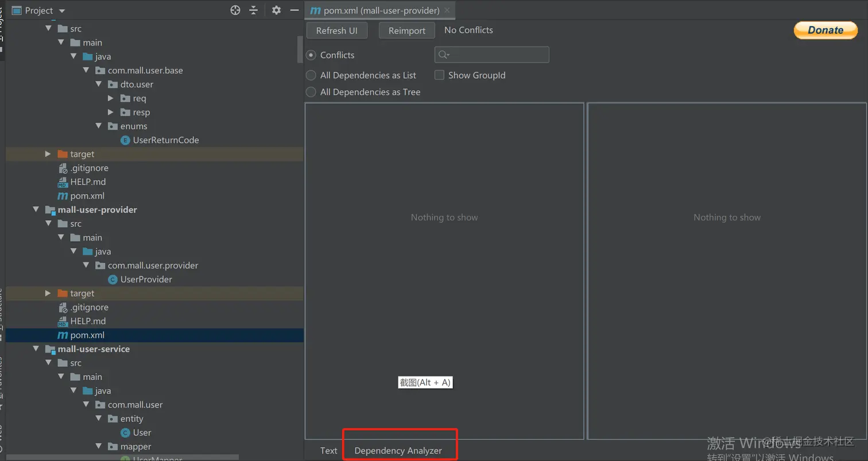
Task: Open Project panel settings gear
Action: pos(276,10)
